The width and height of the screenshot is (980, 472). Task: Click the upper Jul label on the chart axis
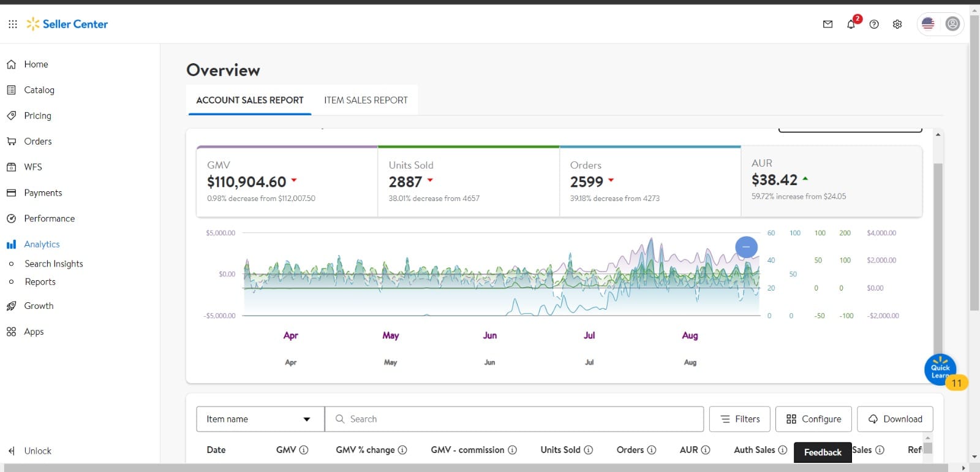589,335
